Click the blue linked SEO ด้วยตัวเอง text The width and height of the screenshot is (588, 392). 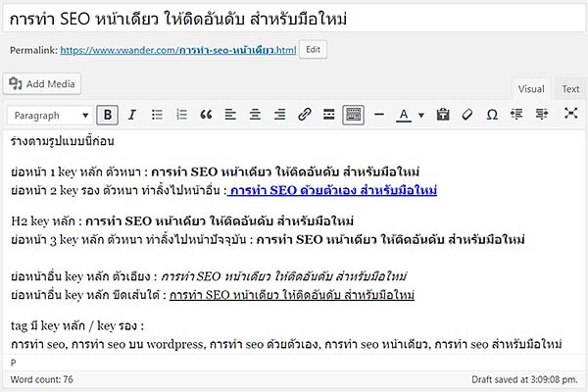coord(332,190)
